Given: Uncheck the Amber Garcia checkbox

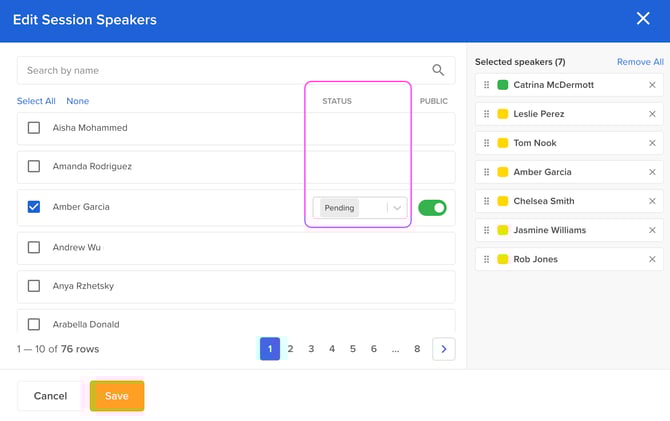Looking at the screenshot, I should point(34,207).
